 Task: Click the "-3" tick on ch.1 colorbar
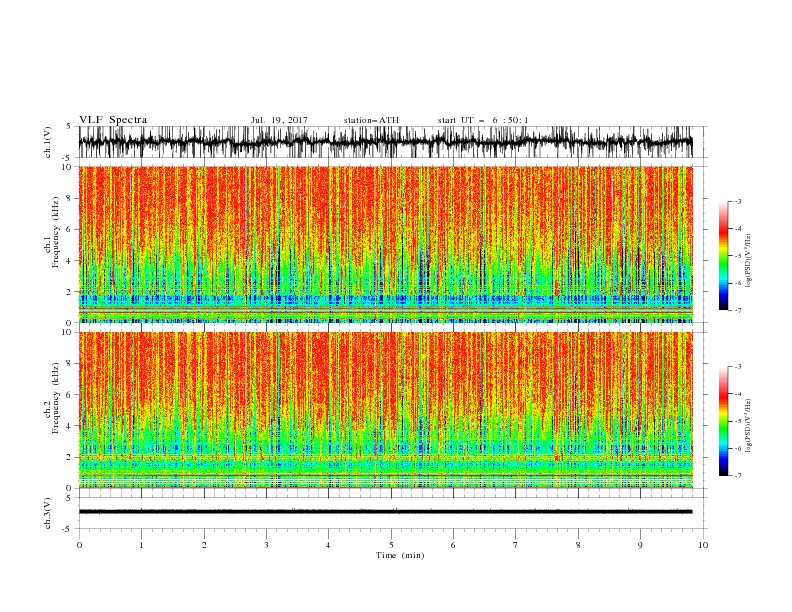pos(738,201)
